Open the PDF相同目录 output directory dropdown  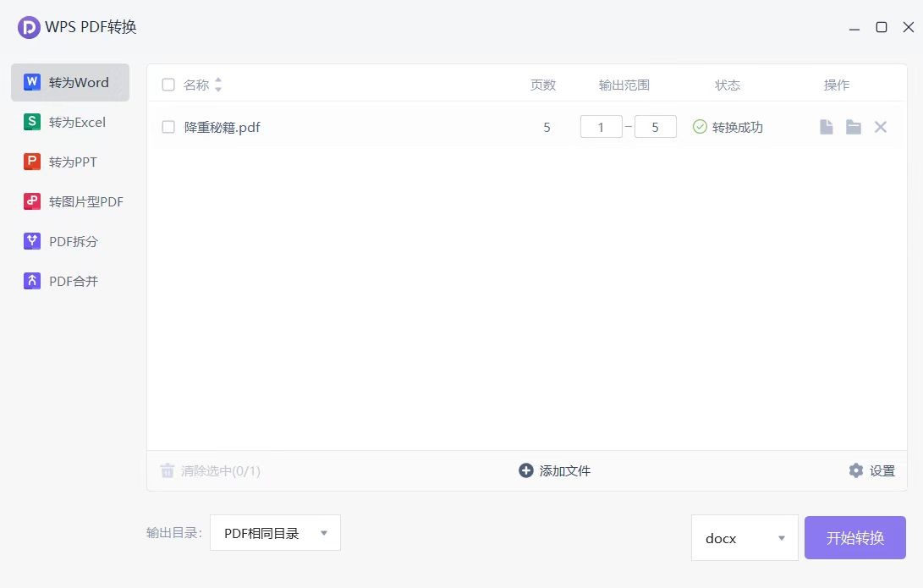[275, 533]
